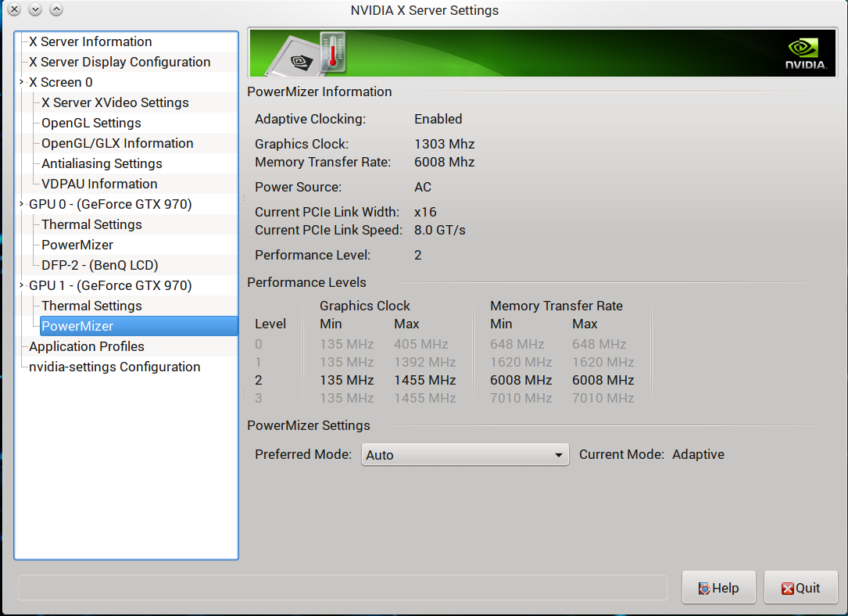Image resolution: width=848 pixels, height=616 pixels.
Task: Open Thermal Settings under GPU 0
Action: point(92,224)
